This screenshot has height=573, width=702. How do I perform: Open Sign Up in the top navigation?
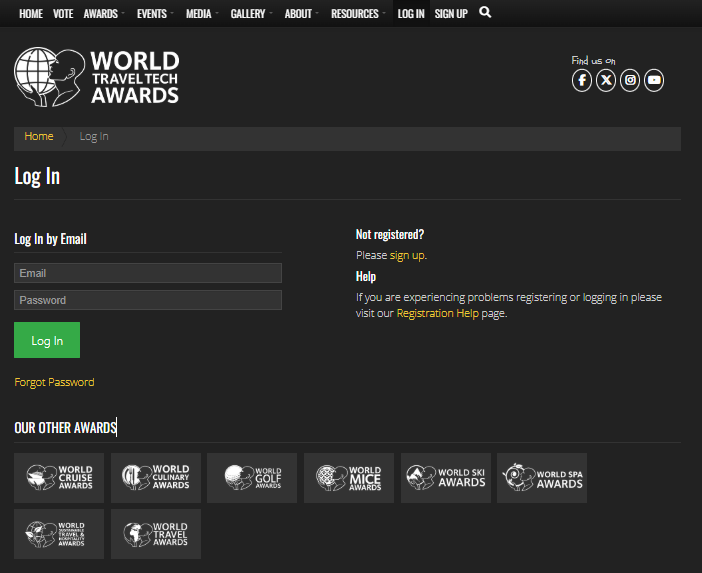(451, 14)
